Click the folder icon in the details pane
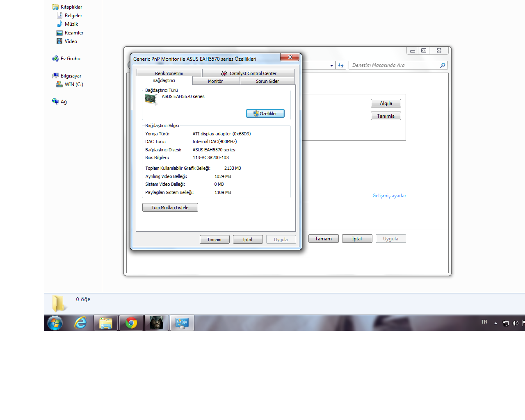This screenshot has width=525, height=420. click(59, 304)
